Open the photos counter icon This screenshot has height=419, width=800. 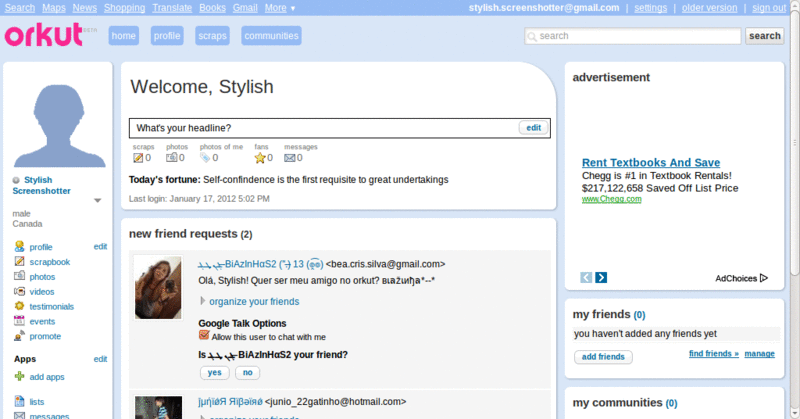(171, 158)
